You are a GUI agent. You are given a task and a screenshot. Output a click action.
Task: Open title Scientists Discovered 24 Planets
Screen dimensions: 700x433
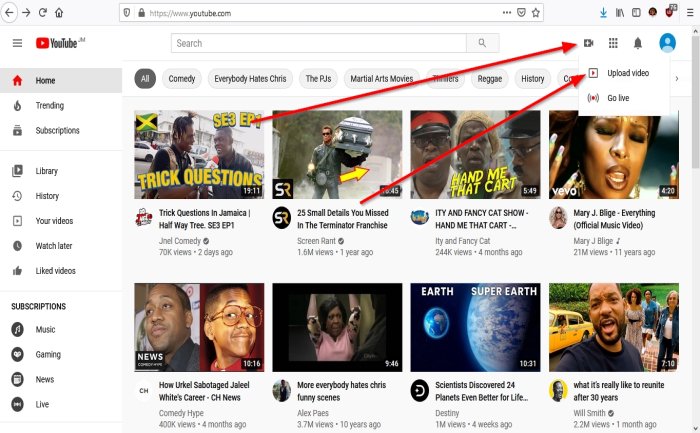click(482, 391)
